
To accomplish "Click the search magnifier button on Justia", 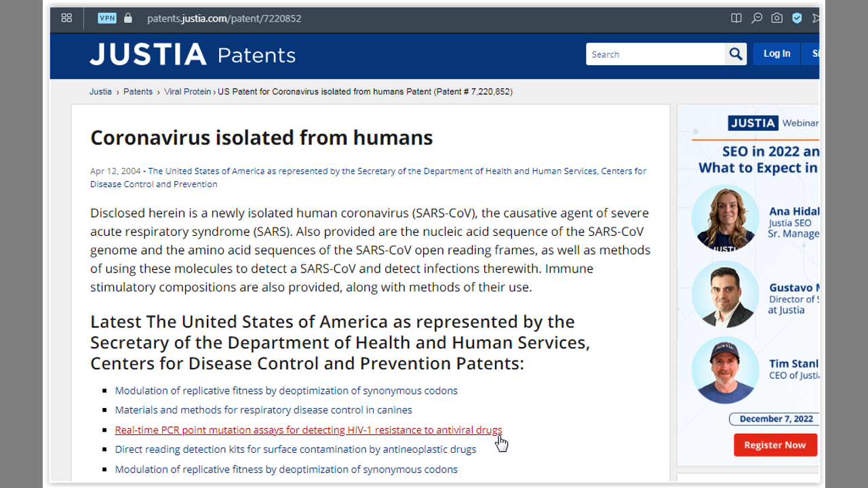I will pos(736,54).
